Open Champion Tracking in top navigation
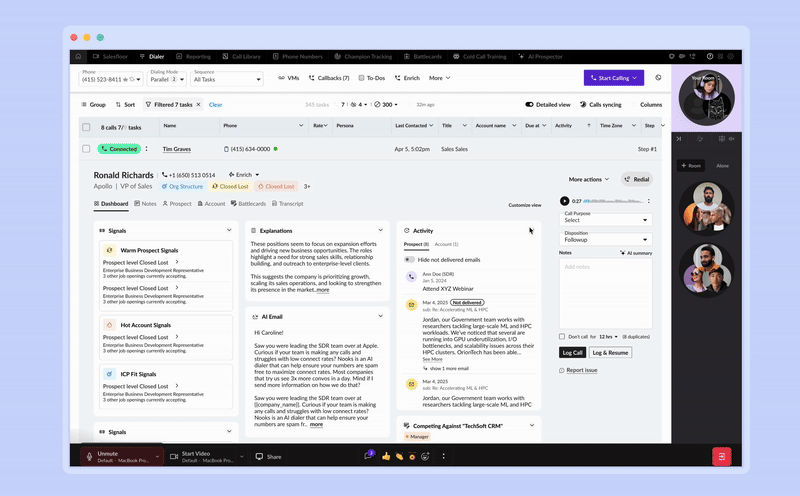Viewport: 800px width, 496px height. (363, 57)
